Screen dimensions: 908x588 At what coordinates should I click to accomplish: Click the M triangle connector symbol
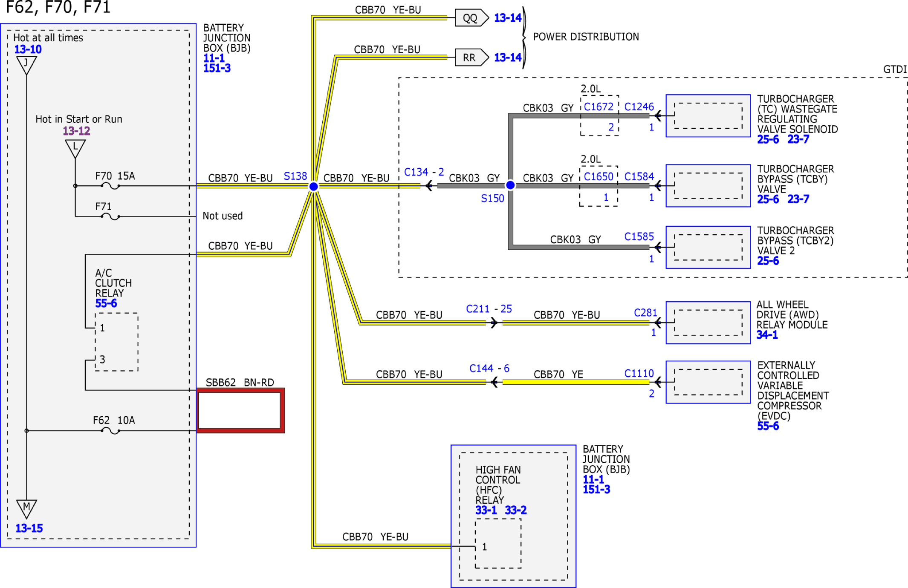tap(26, 509)
